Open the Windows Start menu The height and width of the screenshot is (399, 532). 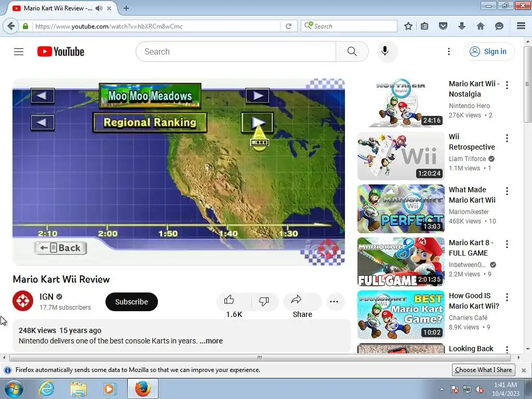[14, 389]
